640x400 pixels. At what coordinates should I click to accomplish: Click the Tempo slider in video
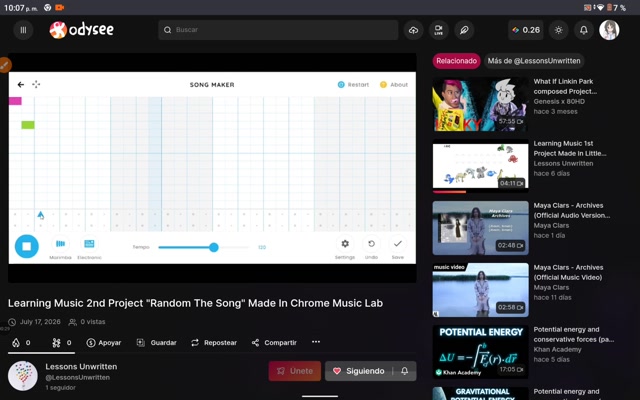(204, 247)
